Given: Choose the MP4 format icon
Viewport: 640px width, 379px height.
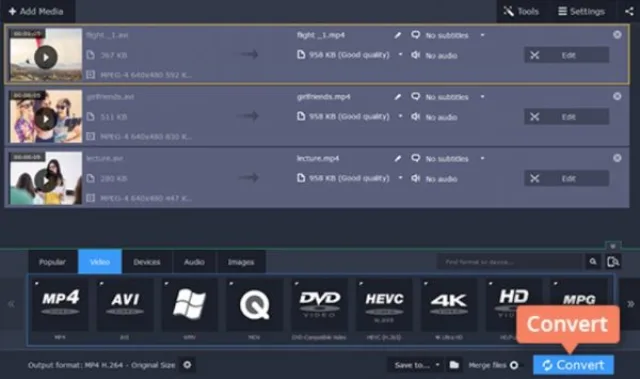Looking at the screenshot, I should tap(60, 305).
